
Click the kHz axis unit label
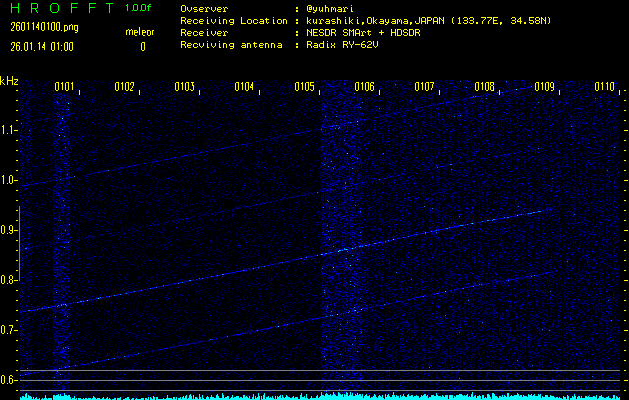click(x=9, y=80)
